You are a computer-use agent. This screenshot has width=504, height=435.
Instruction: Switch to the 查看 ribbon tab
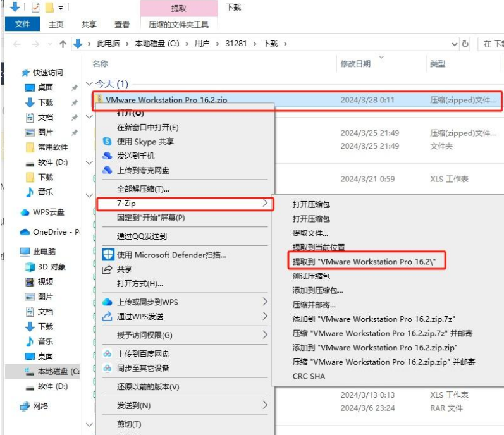coord(122,25)
